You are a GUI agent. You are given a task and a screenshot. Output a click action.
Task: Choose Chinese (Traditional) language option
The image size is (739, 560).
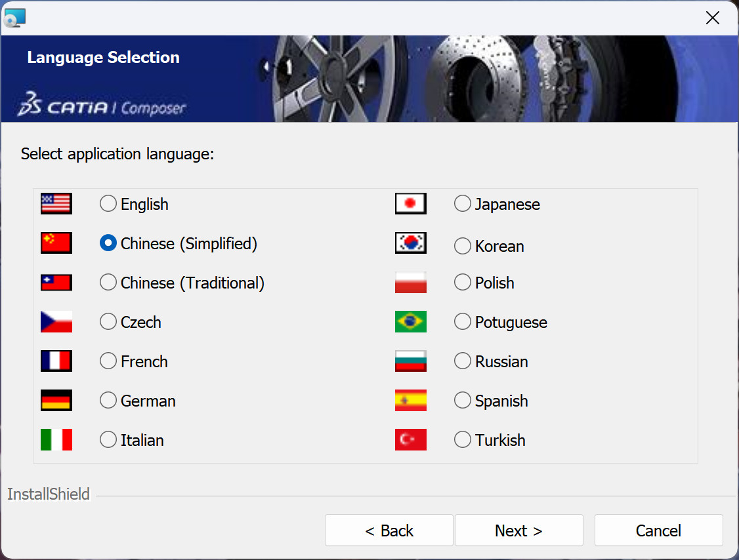[x=108, y=283]
